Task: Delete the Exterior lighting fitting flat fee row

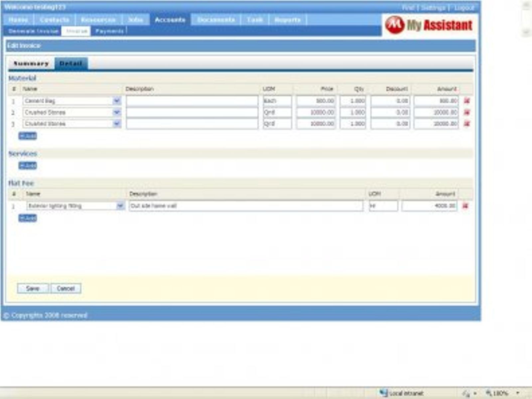Action: (465, 206)
